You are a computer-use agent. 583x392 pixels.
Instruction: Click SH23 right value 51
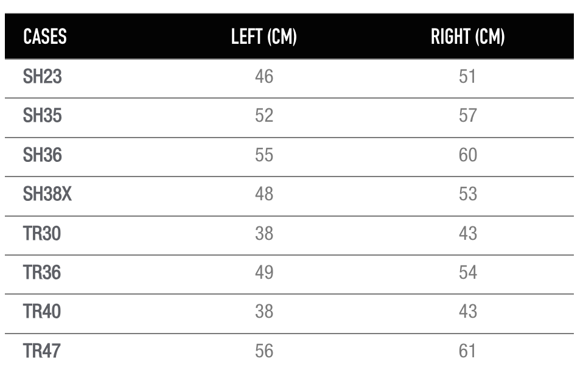pos(467,76)
